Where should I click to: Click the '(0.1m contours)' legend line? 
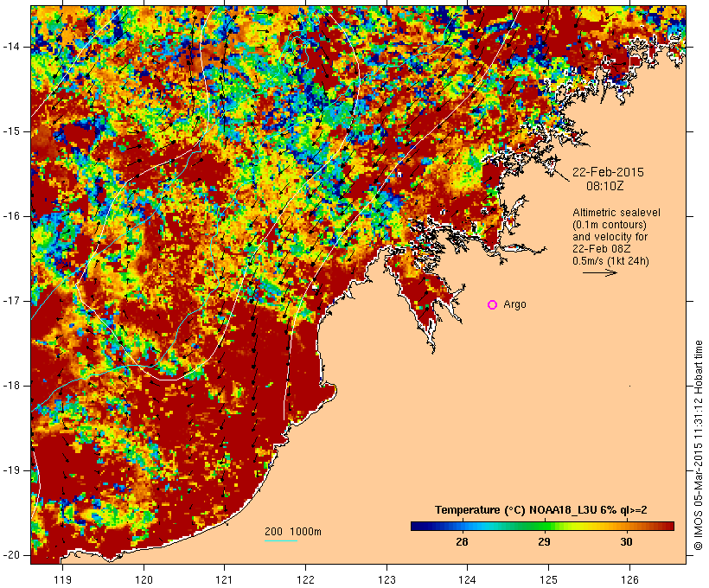pyautogui.click(x=610, y=225)
